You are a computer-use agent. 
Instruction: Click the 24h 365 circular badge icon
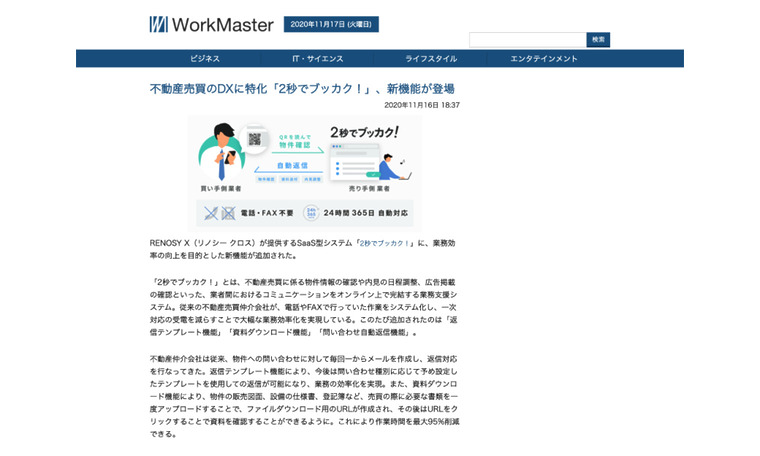click(x=311, y=212)
